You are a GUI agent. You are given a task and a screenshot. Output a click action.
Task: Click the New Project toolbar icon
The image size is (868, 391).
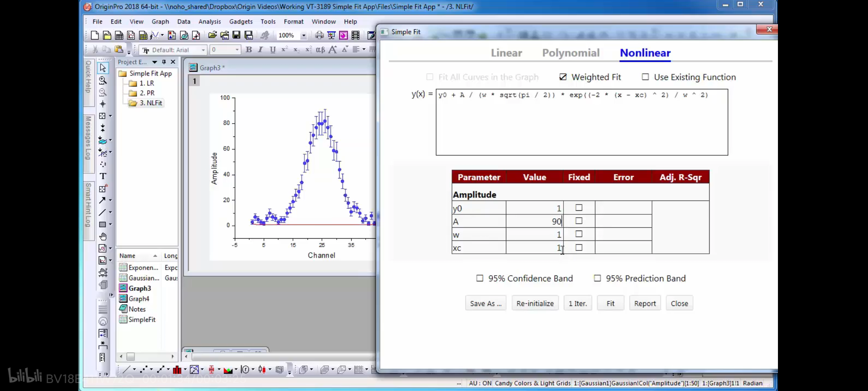95,35
